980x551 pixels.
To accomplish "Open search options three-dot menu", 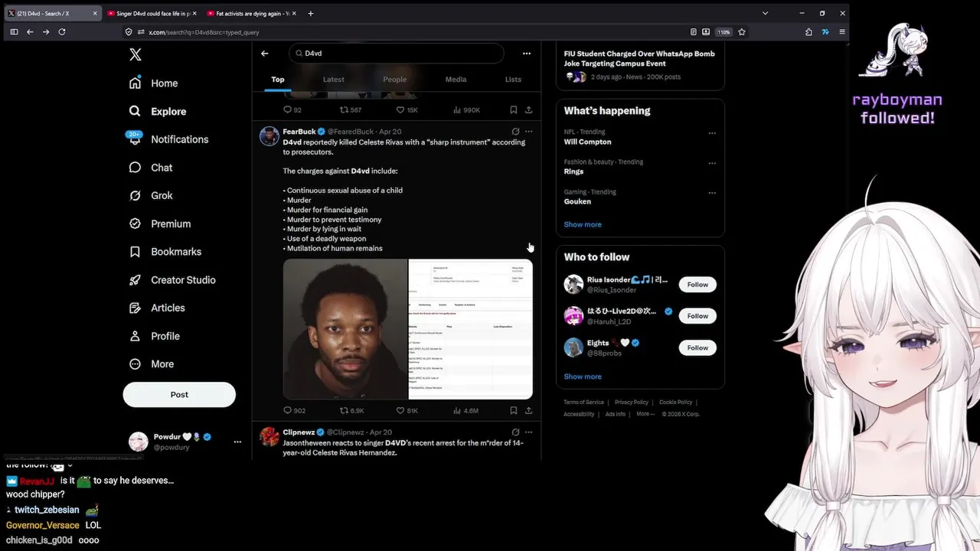I will 527,54.
